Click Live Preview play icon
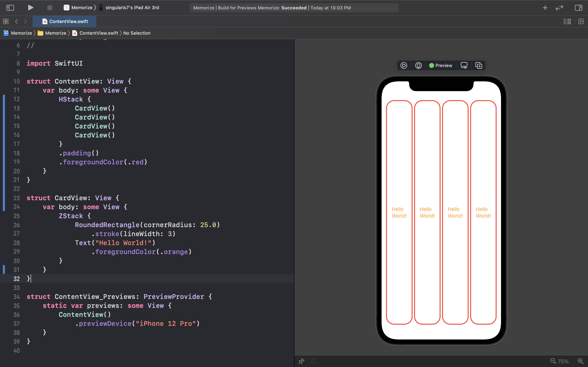This screenshot has height=367, width=588. coord(404,65)
